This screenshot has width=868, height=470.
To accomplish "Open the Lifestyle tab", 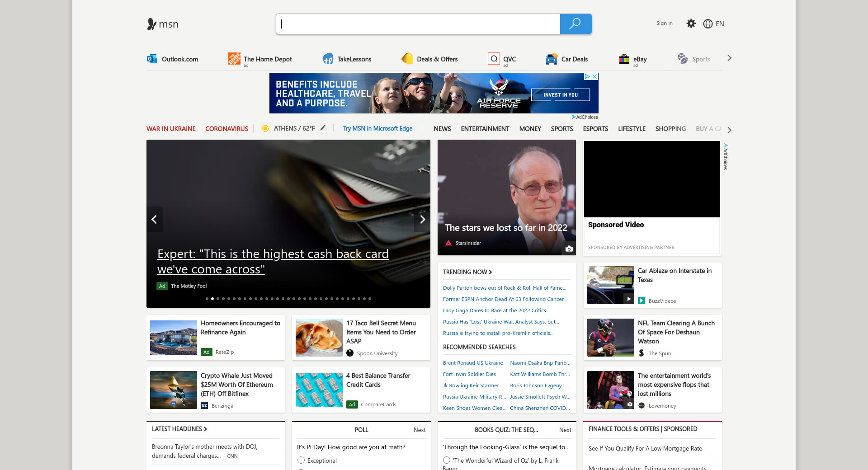I will click(x=632, y=129).
